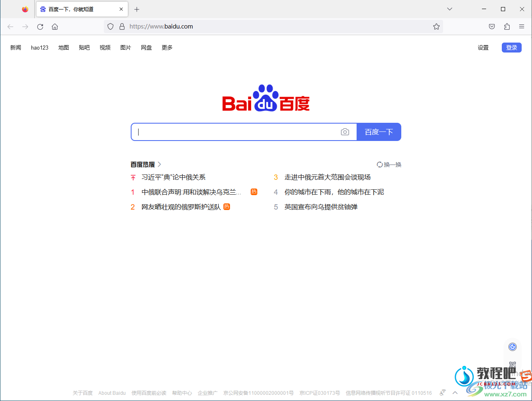The image size is (532, 401).
Task: Open hot search 英国宣布向乌提供贫铀弹
Action: [321, 207]
